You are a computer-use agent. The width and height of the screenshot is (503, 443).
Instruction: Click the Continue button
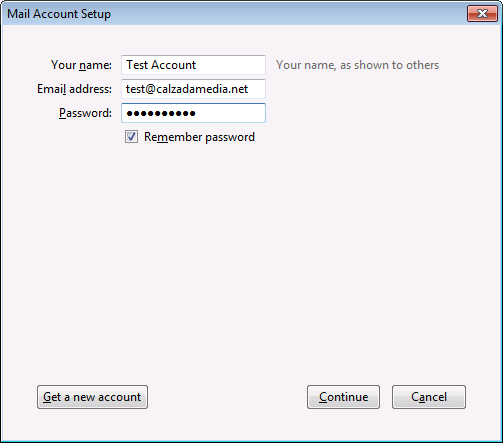point(343,397)
